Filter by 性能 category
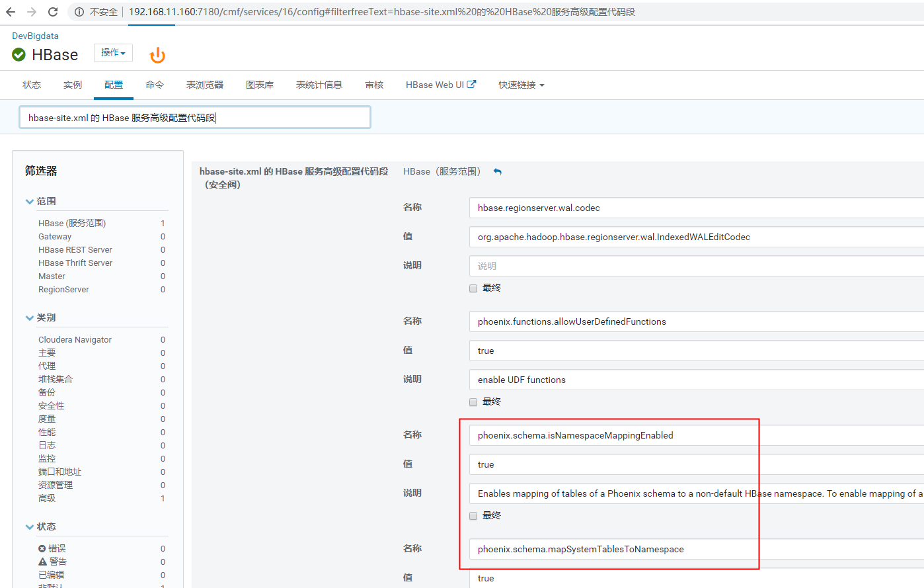 coord(47,432)
